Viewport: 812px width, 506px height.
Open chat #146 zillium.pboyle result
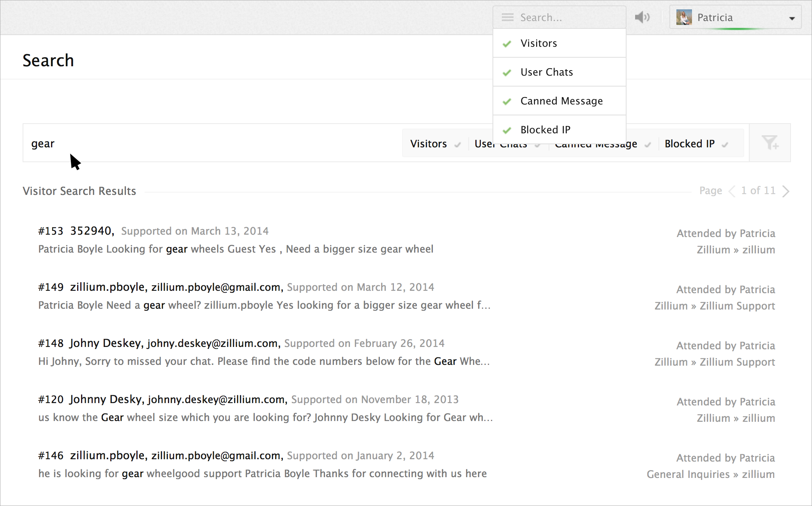click(108, 455)
